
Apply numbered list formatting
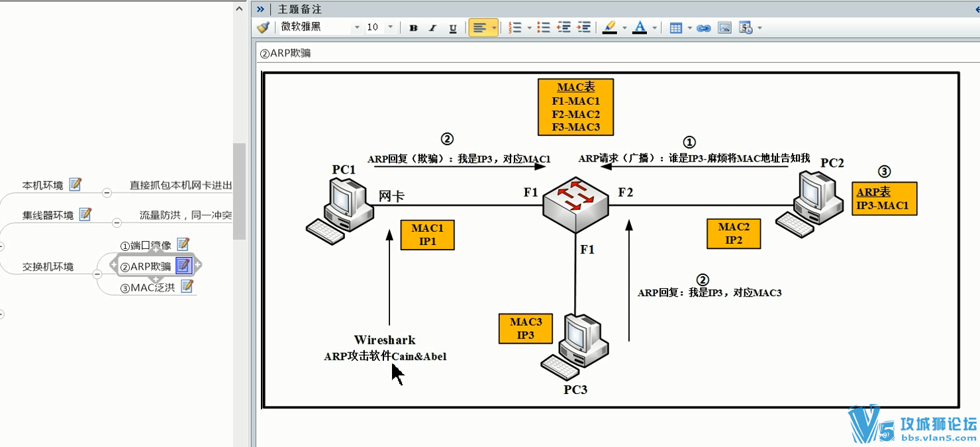coord(515,28)
